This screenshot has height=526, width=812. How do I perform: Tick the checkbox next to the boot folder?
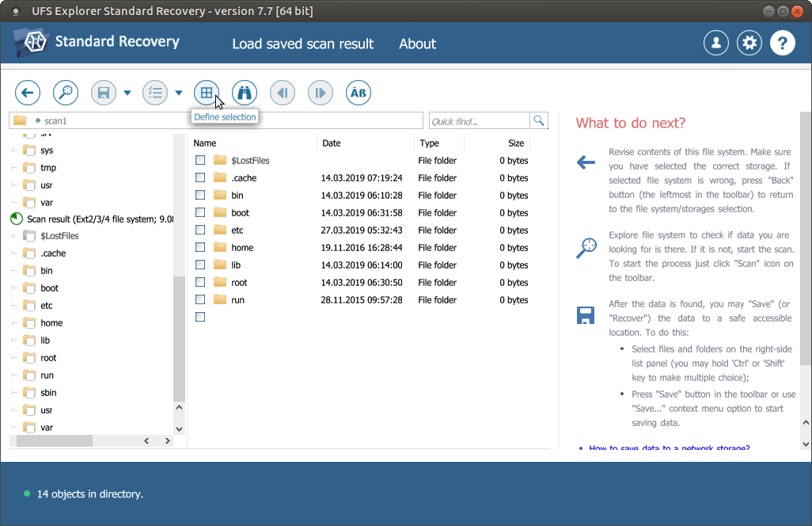200,213
